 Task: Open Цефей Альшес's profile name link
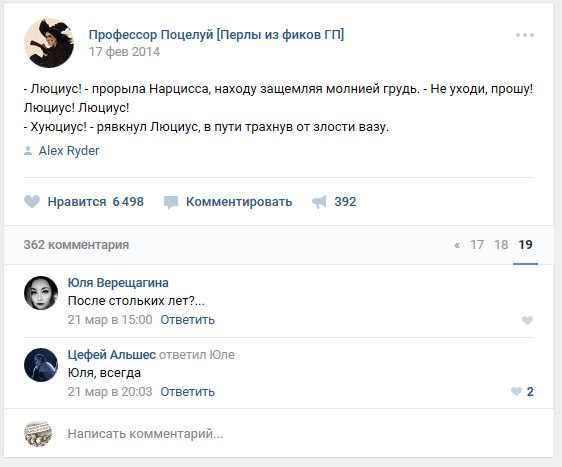coord(112,354)
